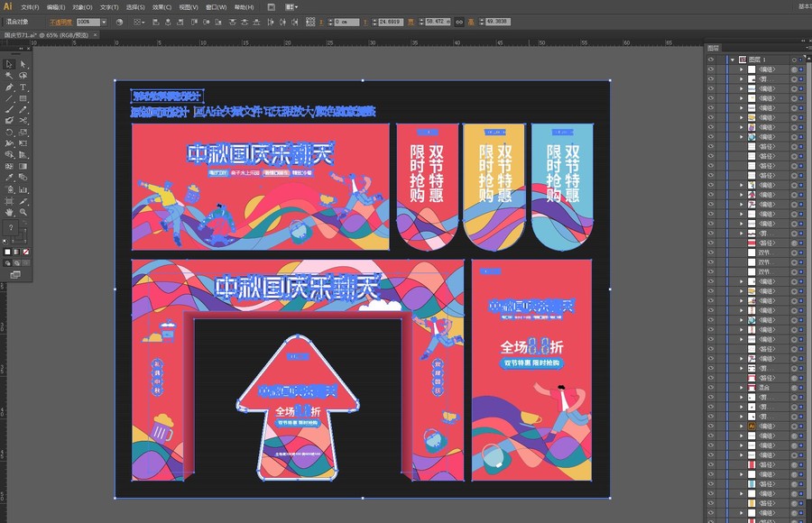
Task: Open the 编辑(E) menu
Action: point(56,7)
